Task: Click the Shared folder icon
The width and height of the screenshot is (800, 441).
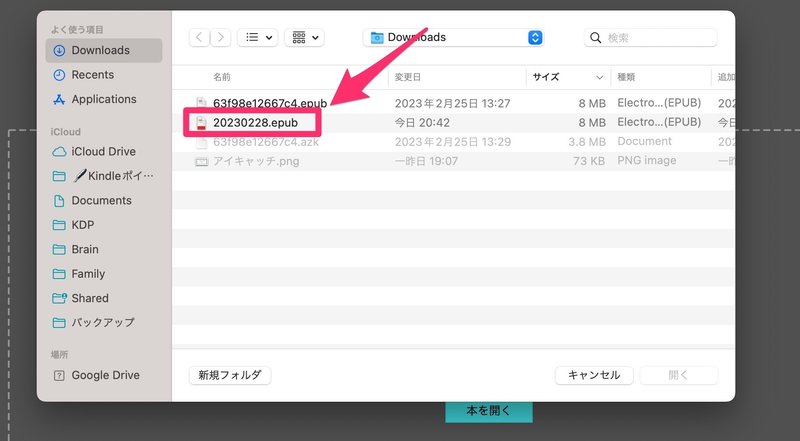Action: tap(59, 298)
